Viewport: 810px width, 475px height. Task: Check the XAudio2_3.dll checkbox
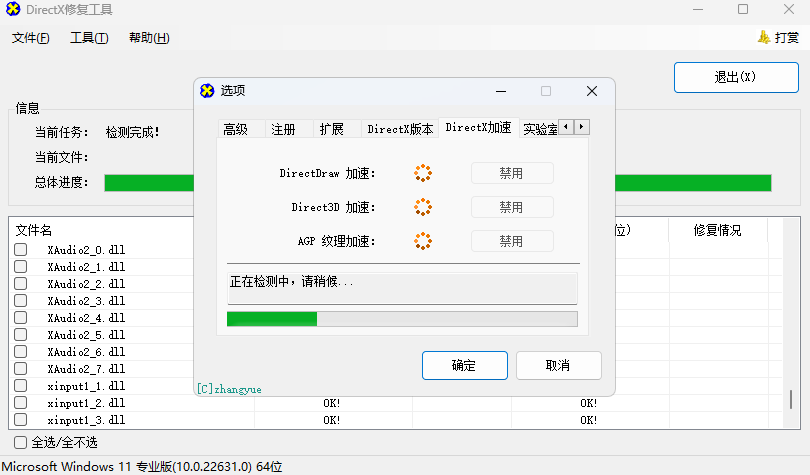pyautogui.click(x=21, y=301)
